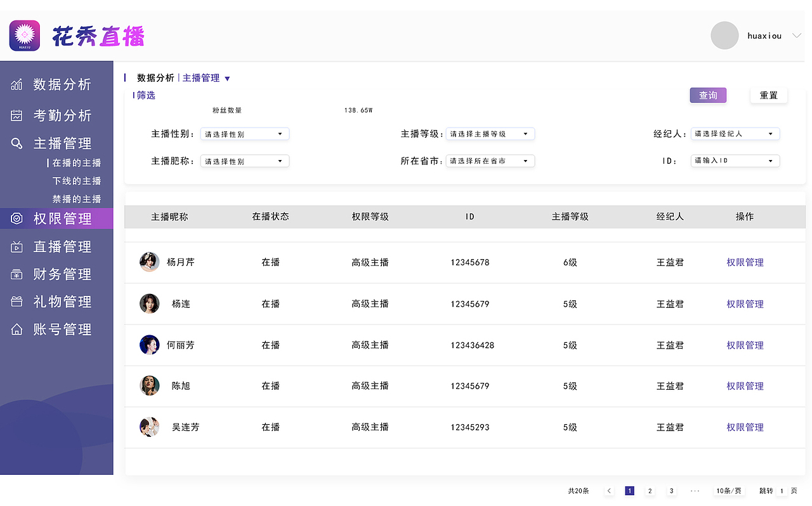Go to page 2 in pagination
Image resolution: width=812 pixels, height=506 pixels.
tap(650, 491)
